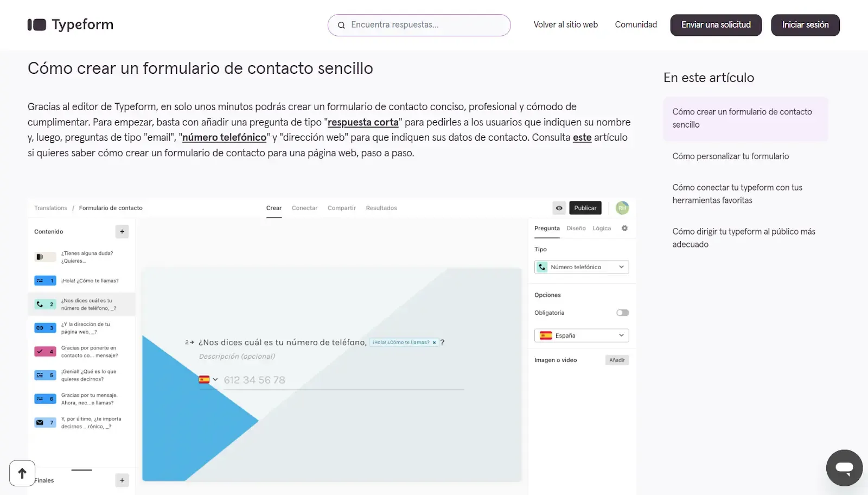This screenshot has width=868, height=495.
Task: Click the eye preview icon
Action: point(559,208)
